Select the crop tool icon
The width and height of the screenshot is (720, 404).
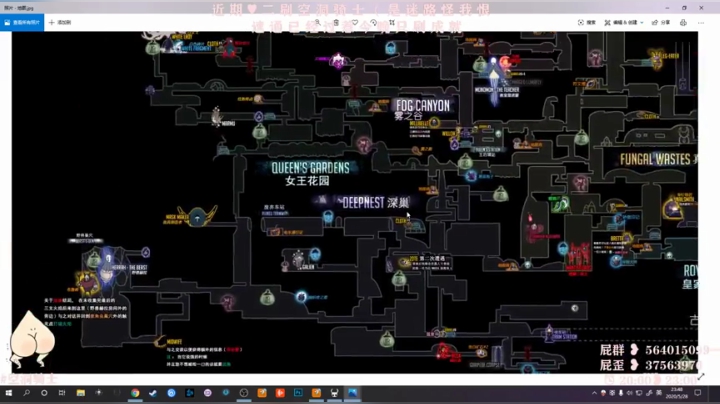[392, 22]
